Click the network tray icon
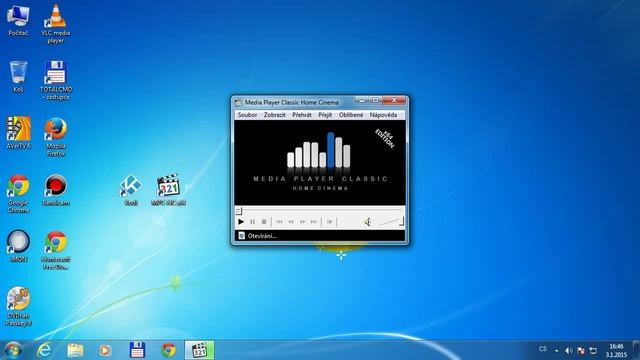The image size is (640, 360). click(x=593, y=351)
